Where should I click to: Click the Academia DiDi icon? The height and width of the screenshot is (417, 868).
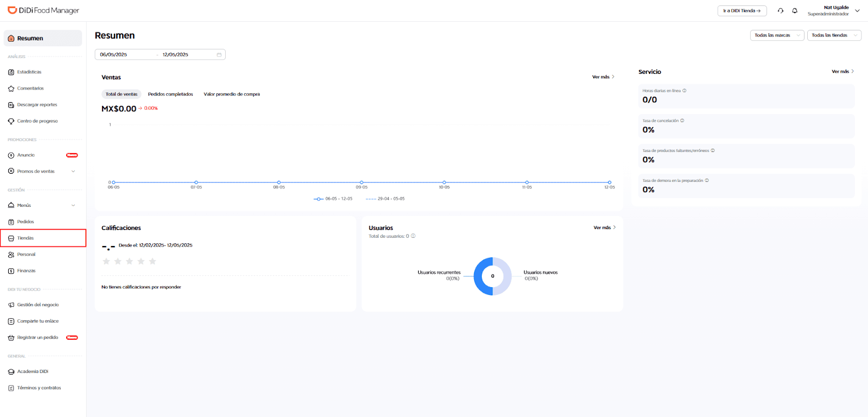click(11, 372)
